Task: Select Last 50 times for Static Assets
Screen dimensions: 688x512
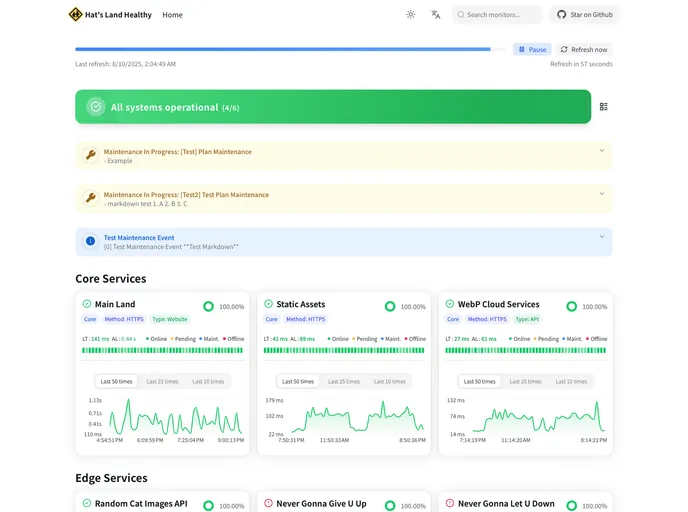Action: pyautogui.click(x=298, y=381)
